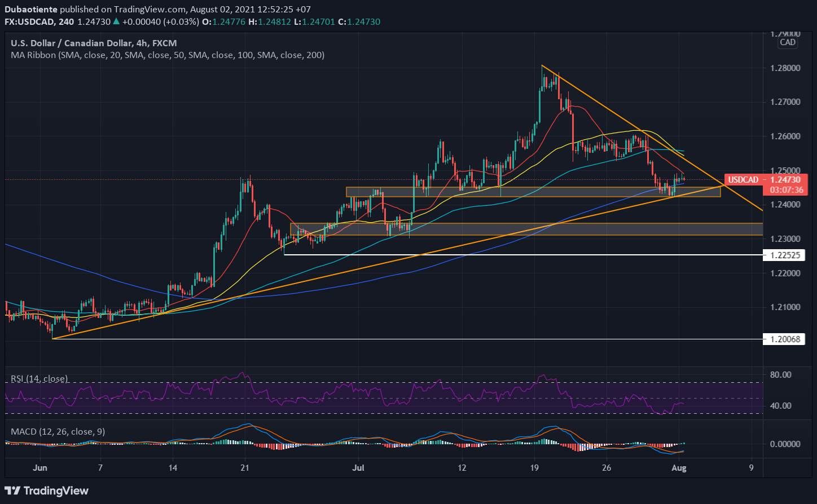The height and width of the screenshot is (504, 817).
Task: Click the TradingView.com text in header
Action: 149,10
